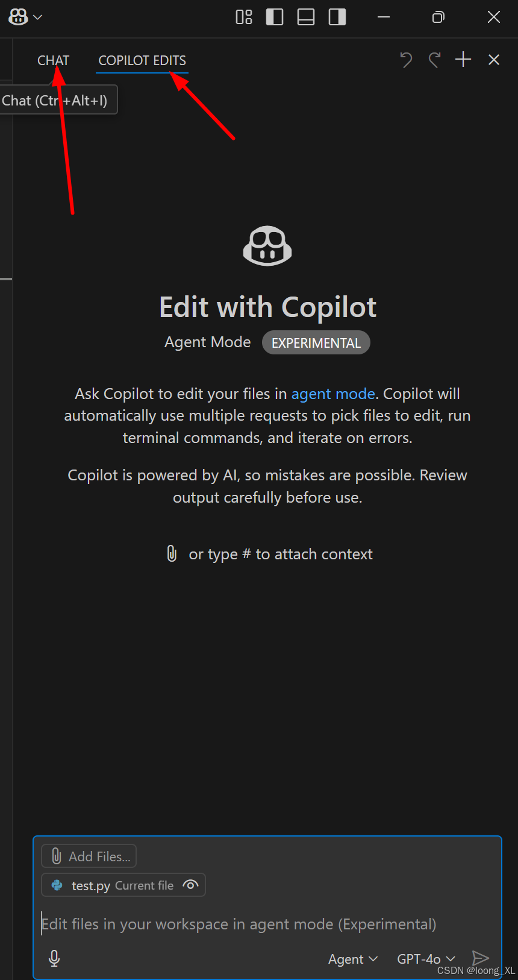518x980 pixels.
Task: Open the Agent mode dropdown
Action: pos(353,958)
